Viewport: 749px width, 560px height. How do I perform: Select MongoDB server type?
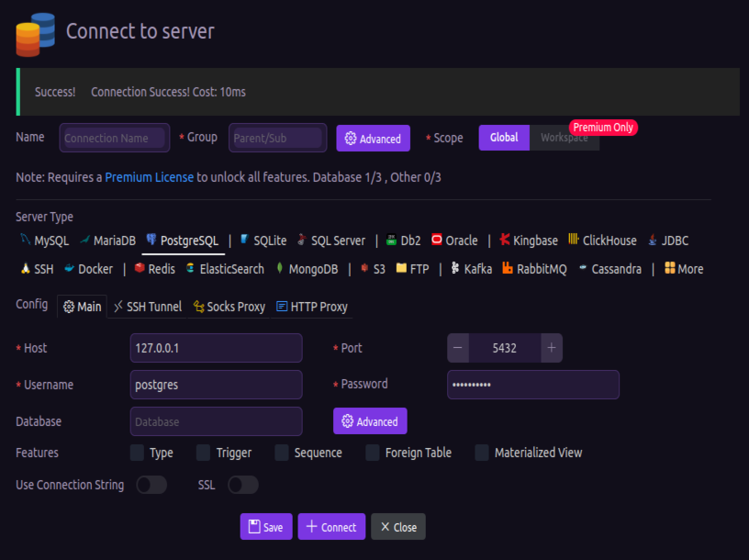tap(307, 269)
